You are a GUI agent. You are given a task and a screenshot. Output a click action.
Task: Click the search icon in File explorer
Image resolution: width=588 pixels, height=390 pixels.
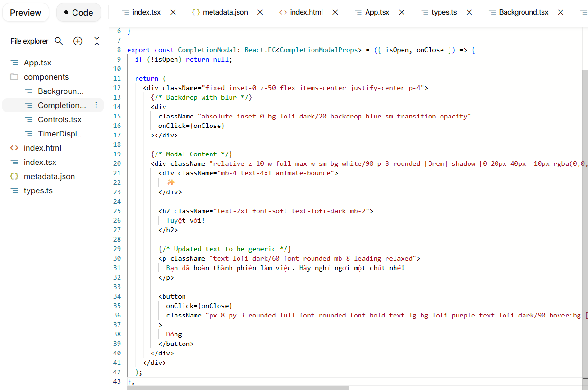click(x=59, y=41)
